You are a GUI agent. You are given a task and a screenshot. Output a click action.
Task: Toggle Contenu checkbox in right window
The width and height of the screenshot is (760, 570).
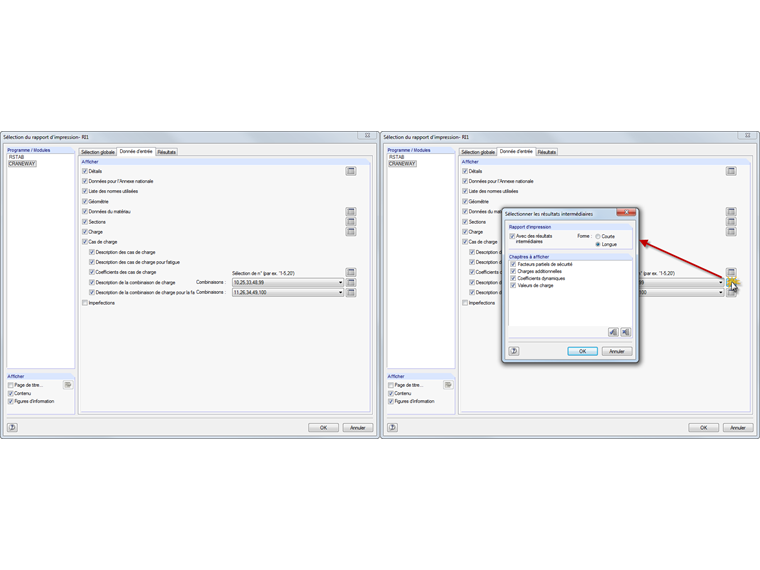point(391,394)
